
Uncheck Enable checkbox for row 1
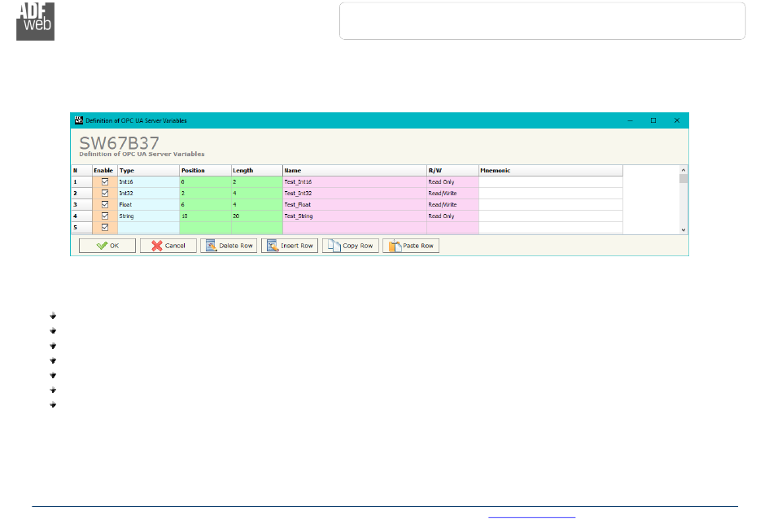click(x=104, y=181)
